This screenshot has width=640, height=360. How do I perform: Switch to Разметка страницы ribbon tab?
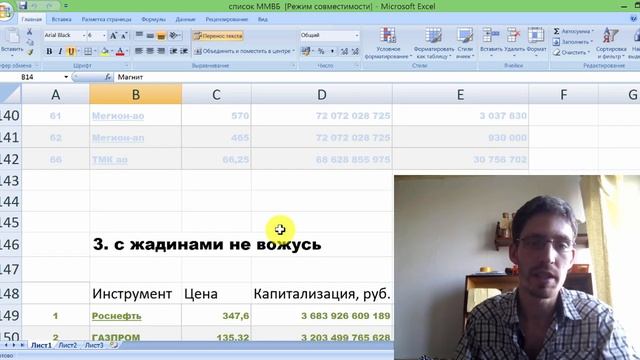pos(106,19)
